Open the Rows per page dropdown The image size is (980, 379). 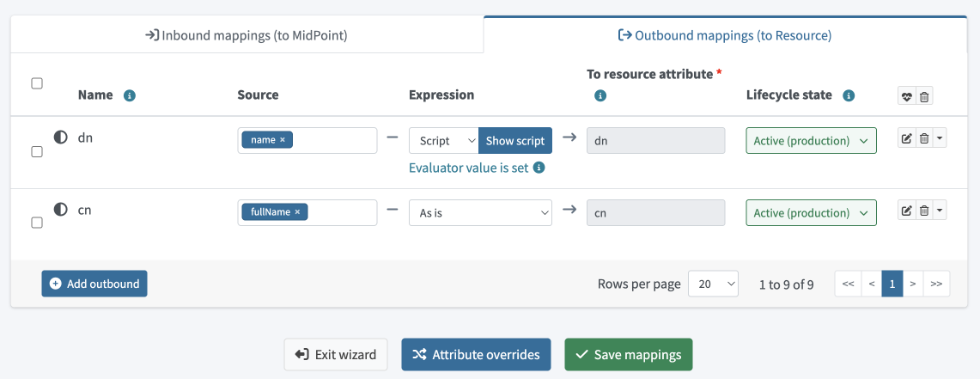pos(713,284)
